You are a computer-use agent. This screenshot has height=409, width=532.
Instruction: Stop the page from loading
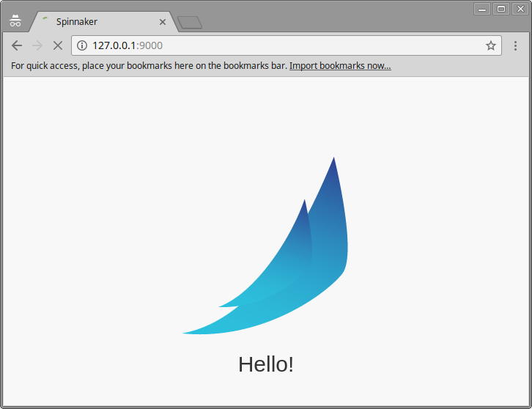(x=58, y=45)
